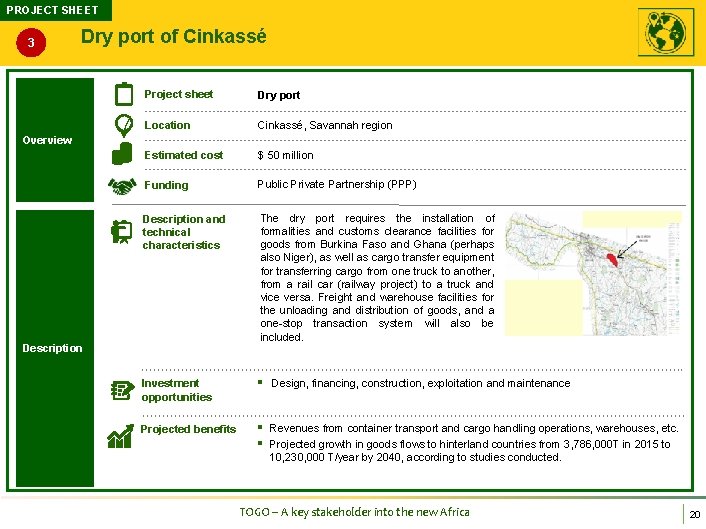
Task: Click the Cinkassé location map thumbnail
Action: [x=593, y=274]
